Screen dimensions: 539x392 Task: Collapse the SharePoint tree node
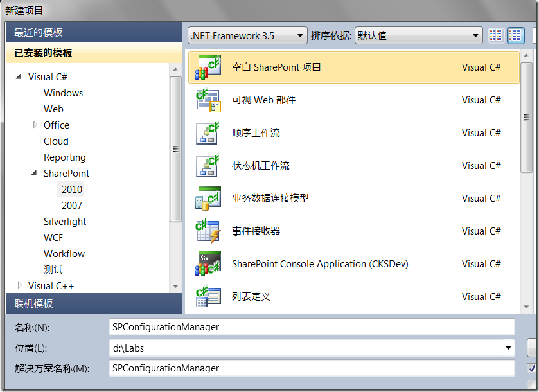coord(34,173)
